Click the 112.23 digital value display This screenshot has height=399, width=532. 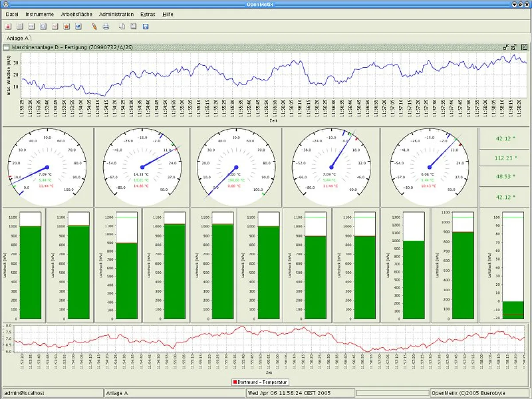(x=505, y=157)
